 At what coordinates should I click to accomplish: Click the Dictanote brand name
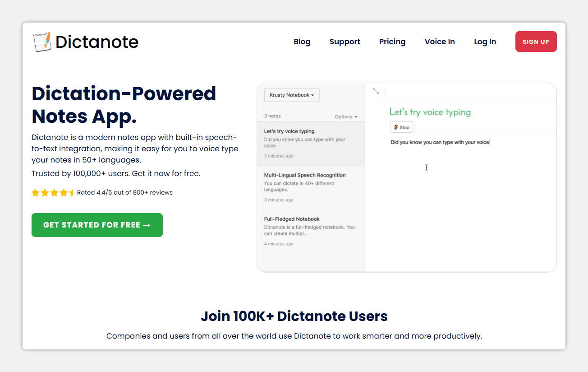[x=97, y=42]
